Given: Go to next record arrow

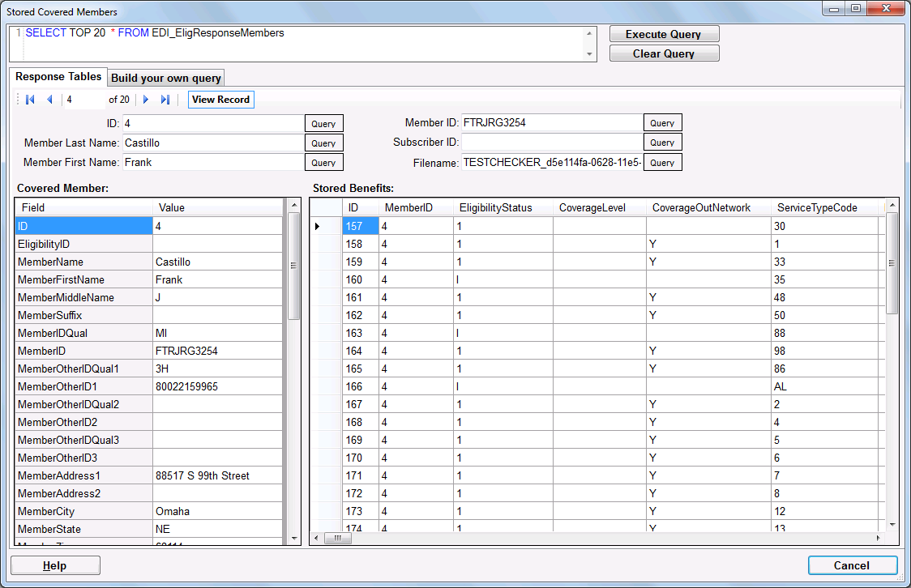Looking at the screenshot, I should tap(146, 100).
